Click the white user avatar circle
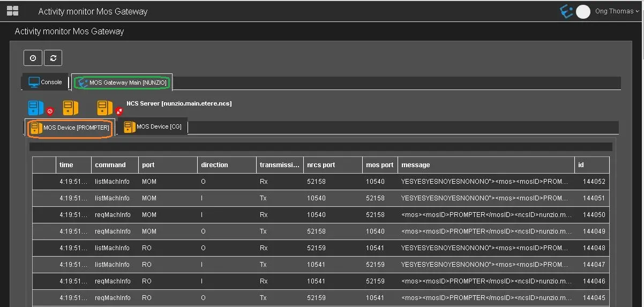This screenshot has width=644, height=307. [x=583, y=11]
